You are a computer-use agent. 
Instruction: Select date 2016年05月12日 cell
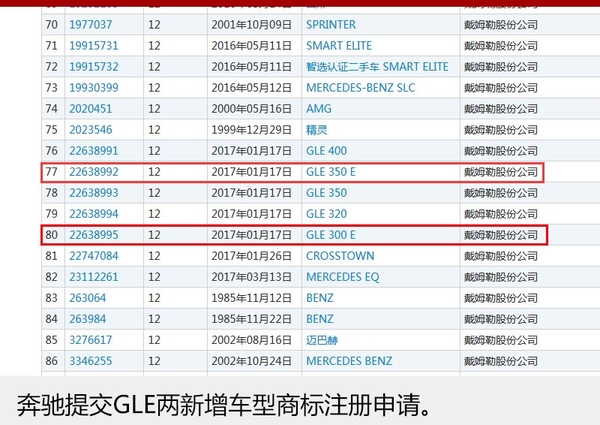pyautogui.click(x=251, y=88)
